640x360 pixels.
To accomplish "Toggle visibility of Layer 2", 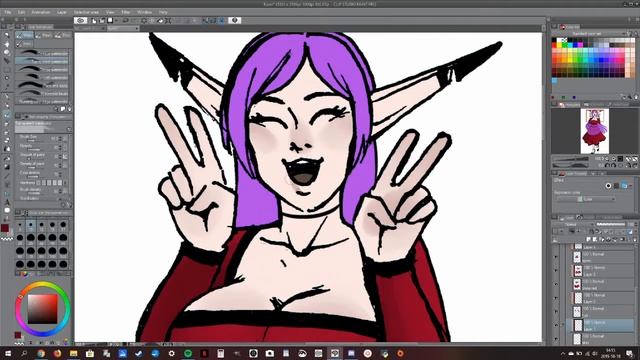I will [556, 298].
